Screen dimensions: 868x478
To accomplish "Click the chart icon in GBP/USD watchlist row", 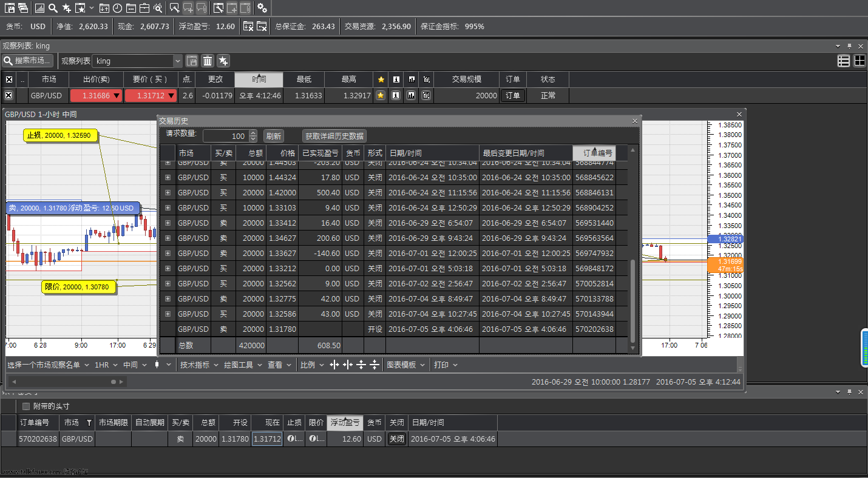I will (x=412, y=95).
